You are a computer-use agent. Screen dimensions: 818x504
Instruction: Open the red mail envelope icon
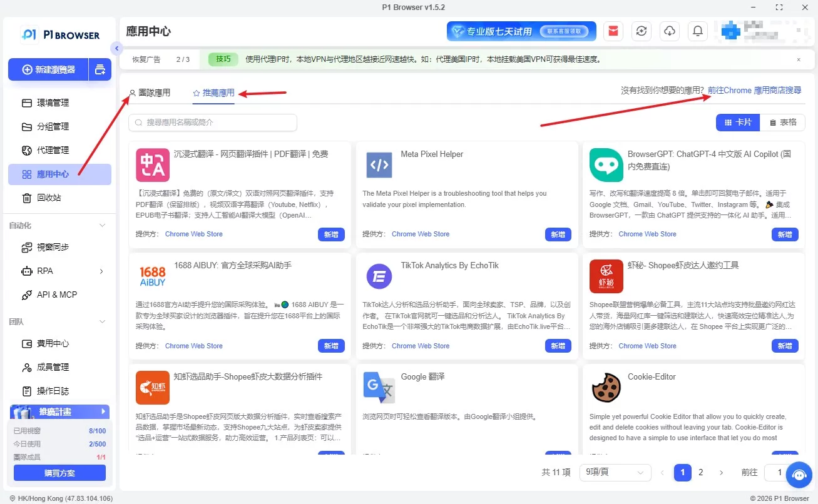[613, 31]
